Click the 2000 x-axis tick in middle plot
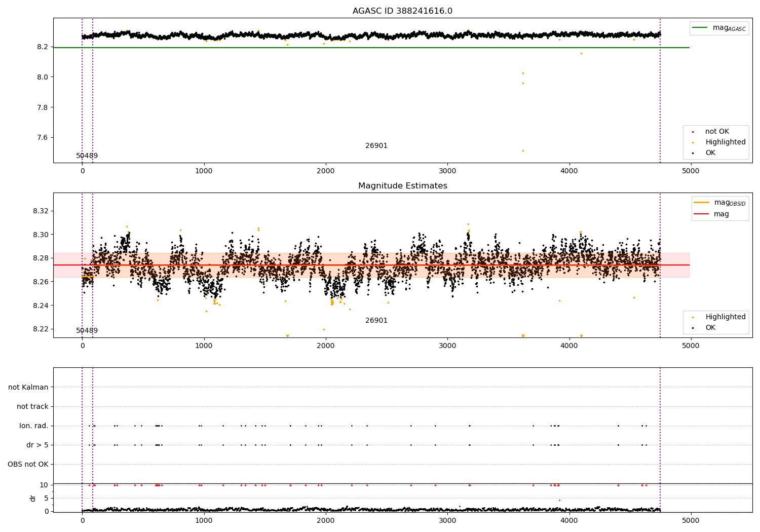 point(326,346)
